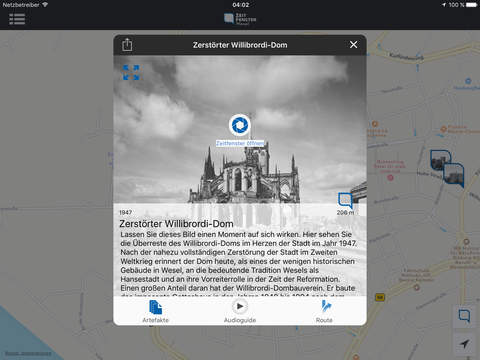Toggle the map speech bubble layer button
The width and height of the screenshot is (480, 360).
[464, 315]
